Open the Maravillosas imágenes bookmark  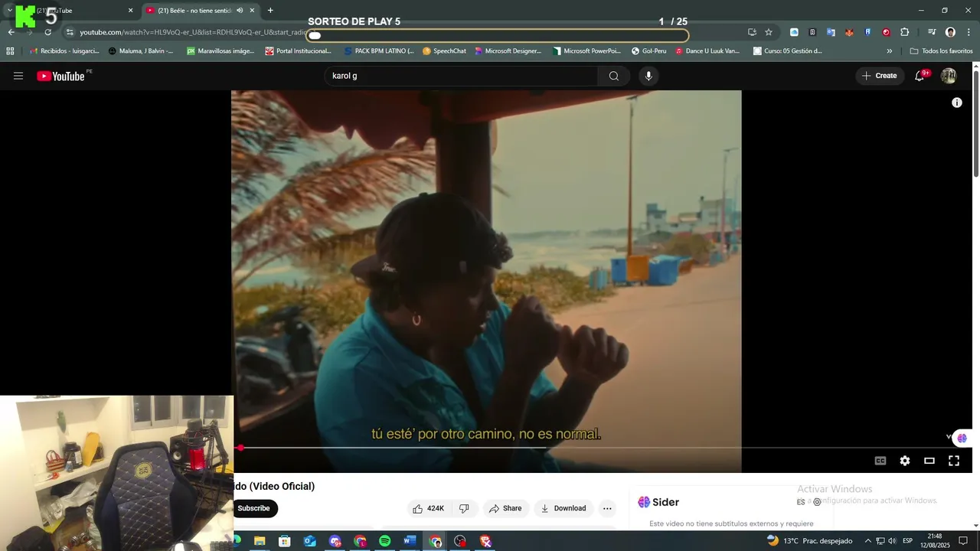[220, 51]
